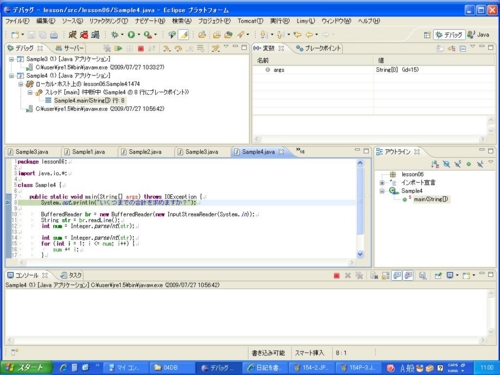The height and width of the screenshot is (375, 500).
Task: Select main(String[]) method in Outline
Action: (431, 199)
